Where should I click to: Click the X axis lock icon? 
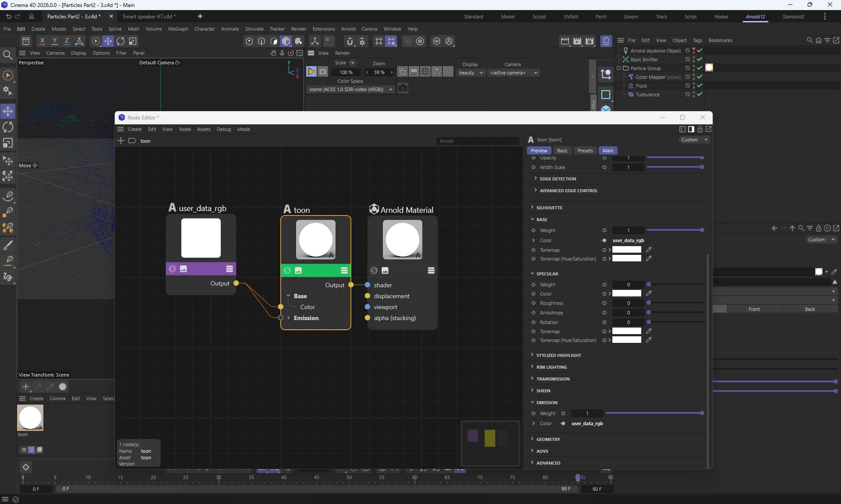42,41
